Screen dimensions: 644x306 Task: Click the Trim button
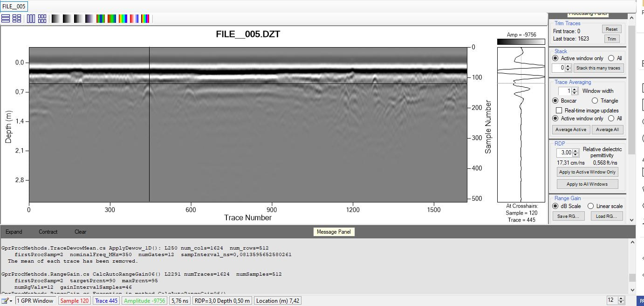point(611,39)
